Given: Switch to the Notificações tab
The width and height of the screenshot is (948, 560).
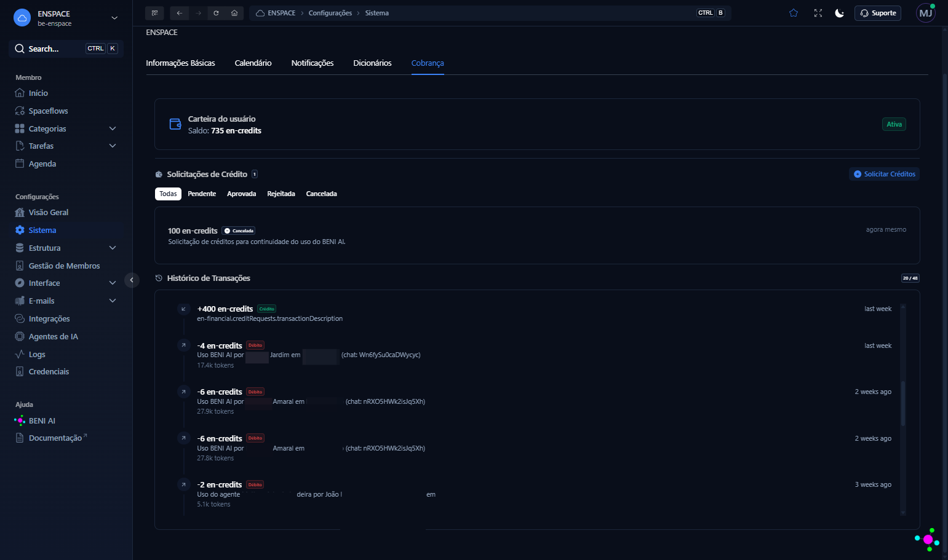Looking at the screenshot, I should [313, 63].
